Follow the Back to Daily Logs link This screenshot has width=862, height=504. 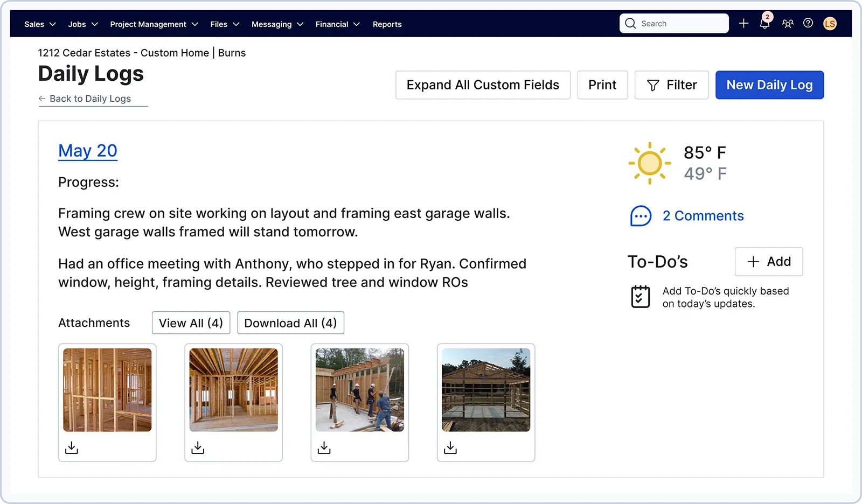click(89, 99)
